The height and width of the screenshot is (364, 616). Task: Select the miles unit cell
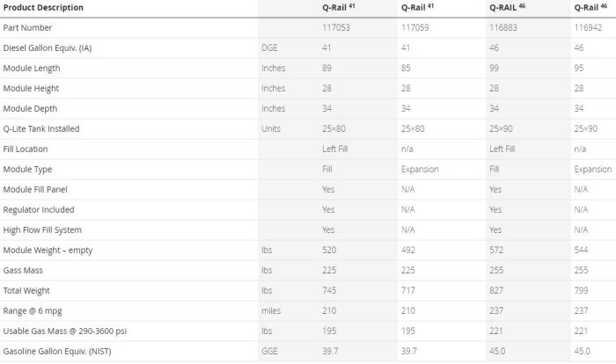point(272,310)
